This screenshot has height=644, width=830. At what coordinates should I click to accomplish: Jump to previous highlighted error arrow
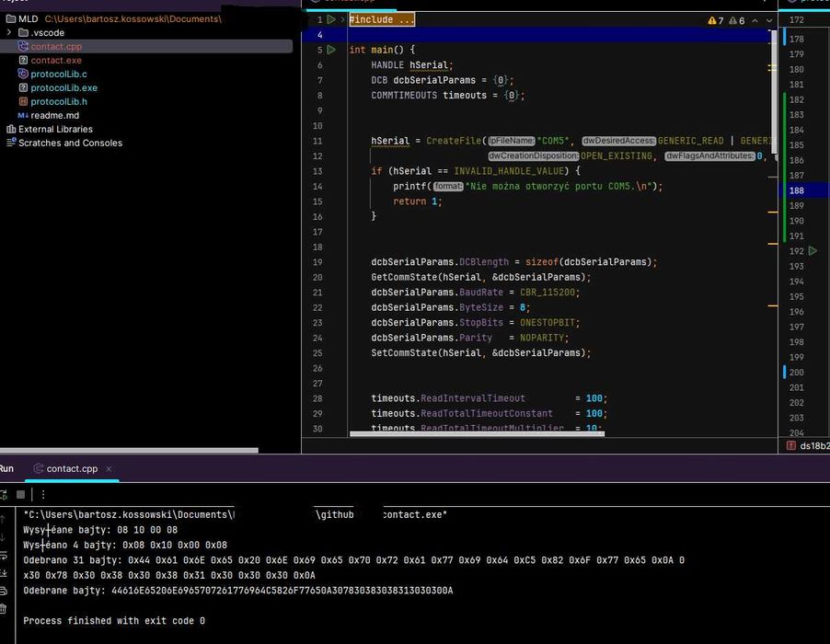pyautogui.click(x=755, y=20)
